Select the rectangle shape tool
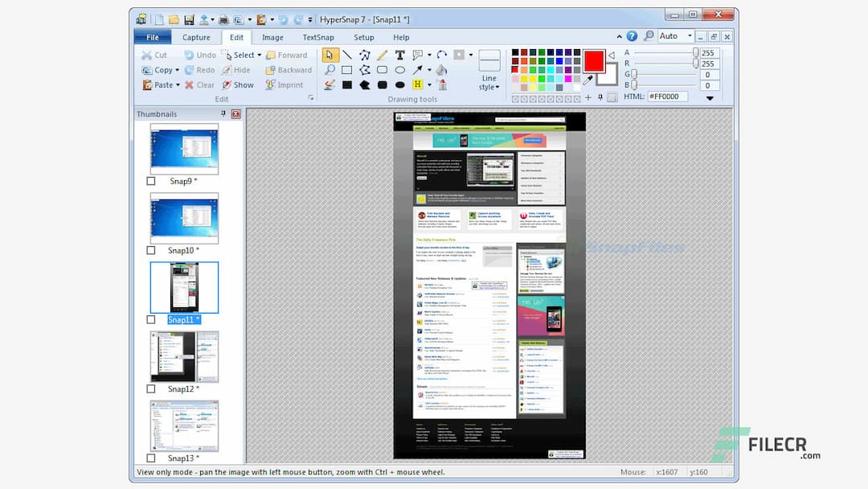 coord(347,70)
